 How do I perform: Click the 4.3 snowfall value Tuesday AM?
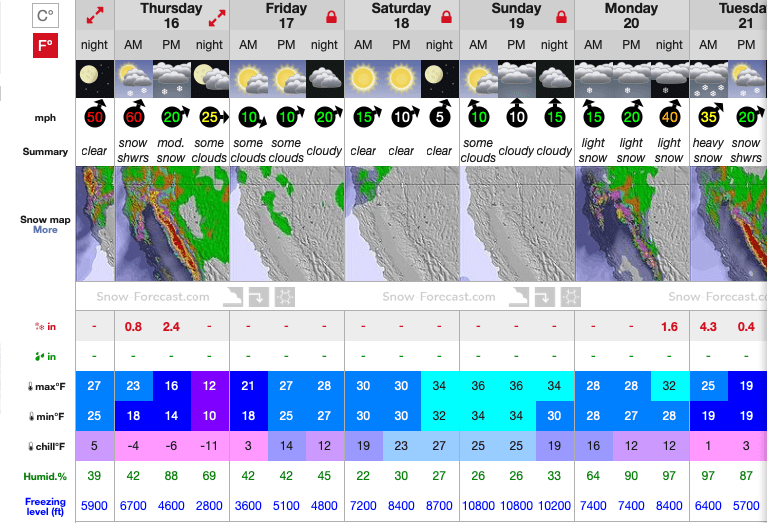click(708, 327)
